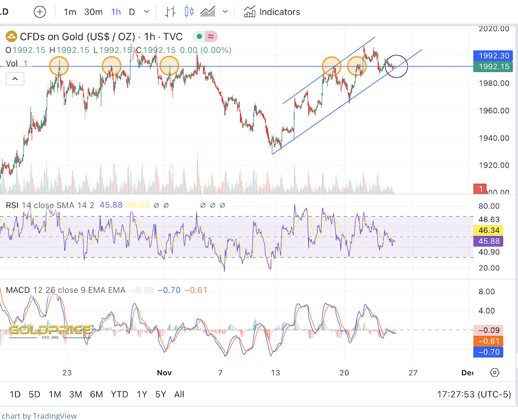
Task: Open the Indicators panel
Action: (272, 12)
